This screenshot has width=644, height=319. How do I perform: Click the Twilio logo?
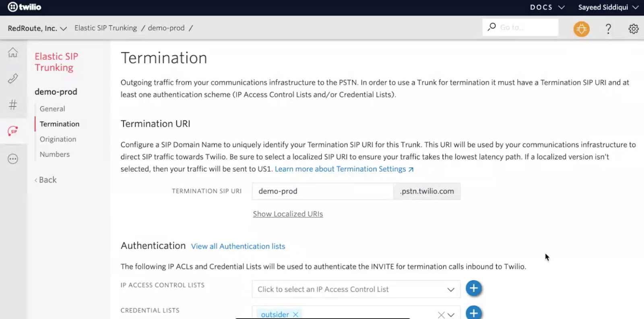pos(25,7)
